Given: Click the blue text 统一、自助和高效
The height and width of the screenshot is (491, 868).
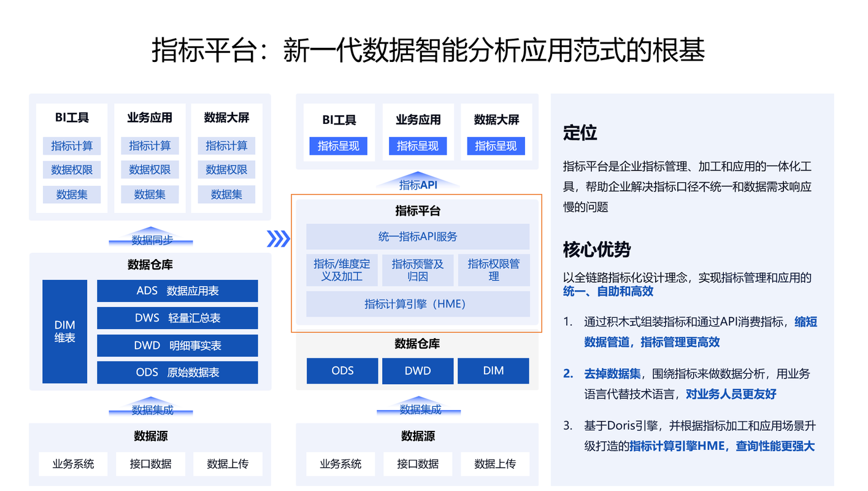Looking at the screenshot, I should tap(609, 292).
